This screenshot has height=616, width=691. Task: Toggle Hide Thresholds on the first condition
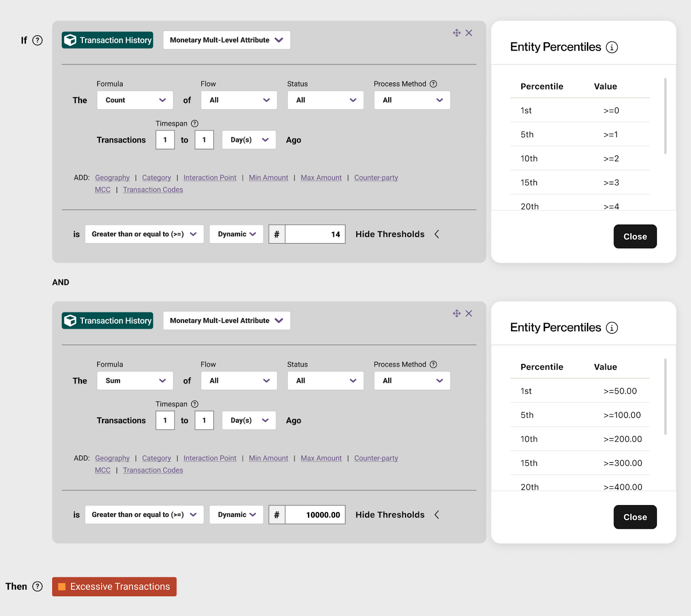(390, 234)
